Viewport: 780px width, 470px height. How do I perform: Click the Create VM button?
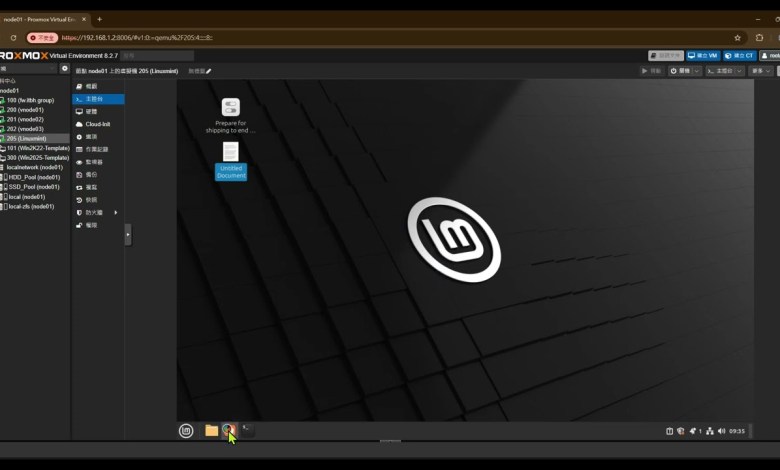703,56
